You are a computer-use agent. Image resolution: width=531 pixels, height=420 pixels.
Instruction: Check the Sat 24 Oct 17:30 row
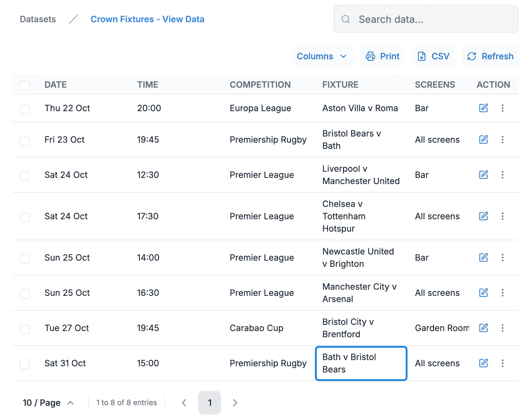tap(25, 217)
